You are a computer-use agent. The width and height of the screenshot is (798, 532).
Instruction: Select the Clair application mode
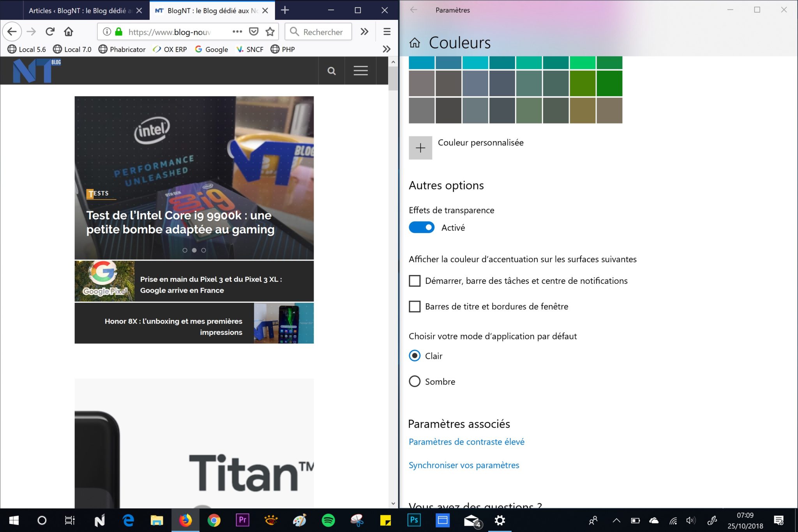[415, 355]
